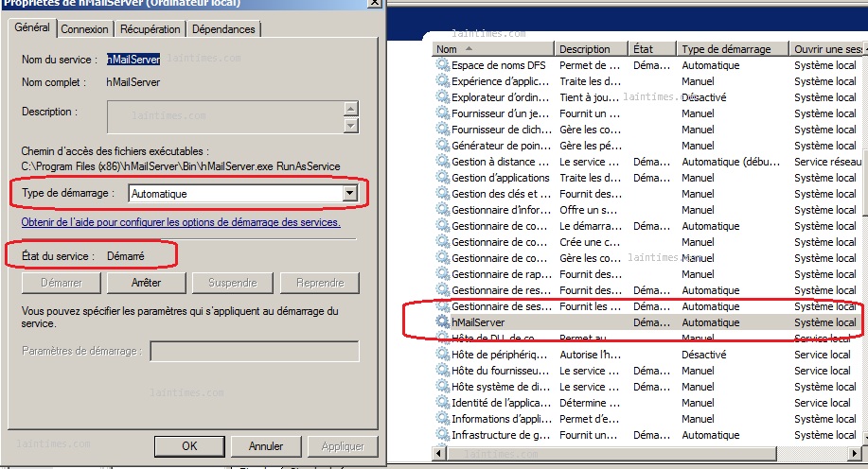
Task: Click the gear icon beside Gestion à distance
Action: click(x=442, y=161)
